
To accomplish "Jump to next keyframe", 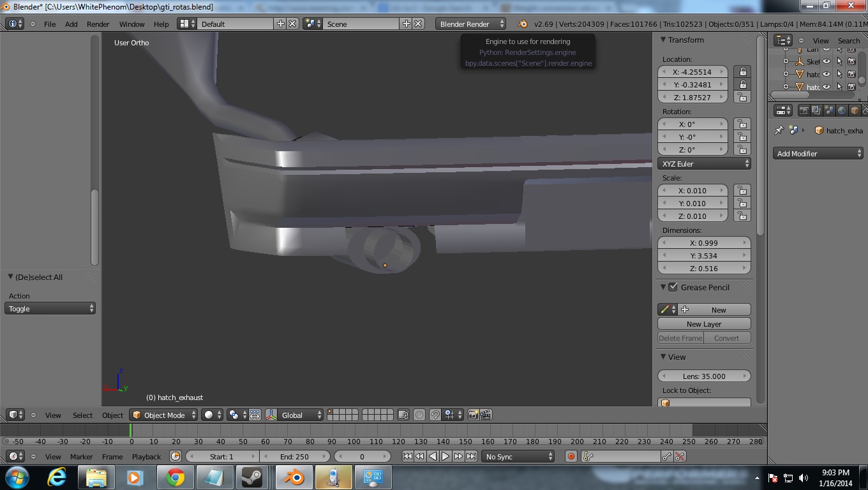I will coord(458,456).
